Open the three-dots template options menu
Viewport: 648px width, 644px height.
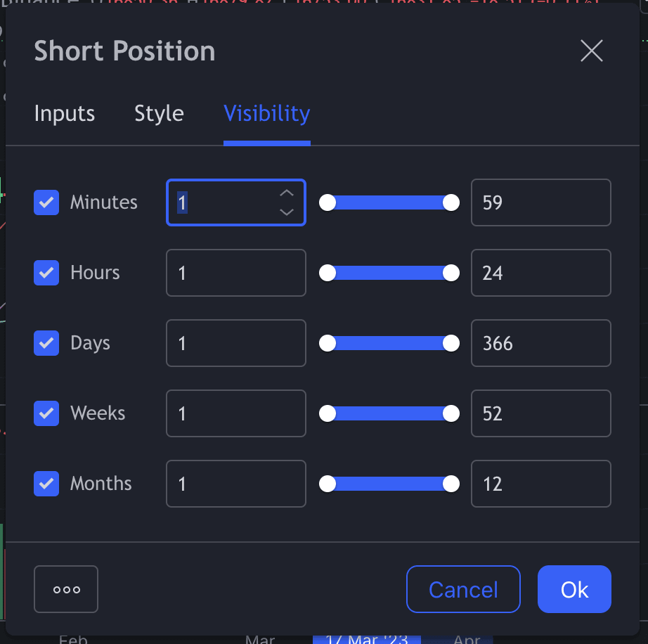(x=66, y=589)
